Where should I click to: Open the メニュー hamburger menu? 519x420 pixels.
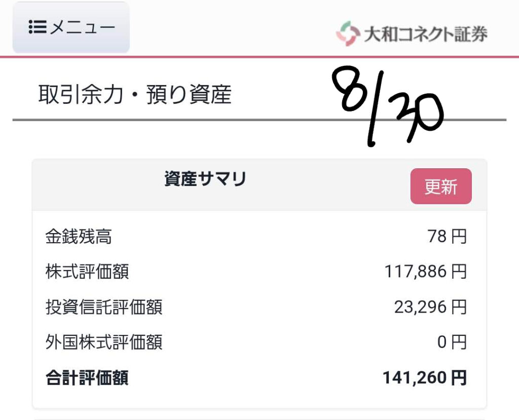(71, 27)
